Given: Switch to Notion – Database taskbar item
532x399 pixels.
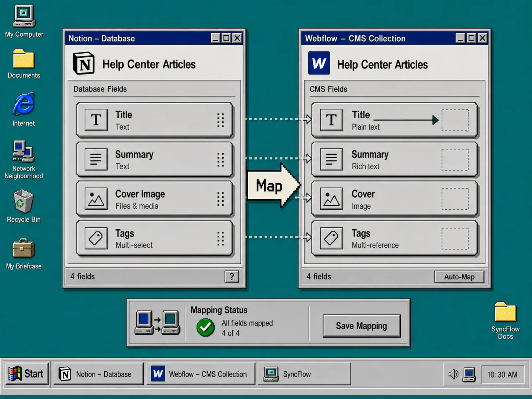Looking at the screenshot, I should (x=98, y=374).
